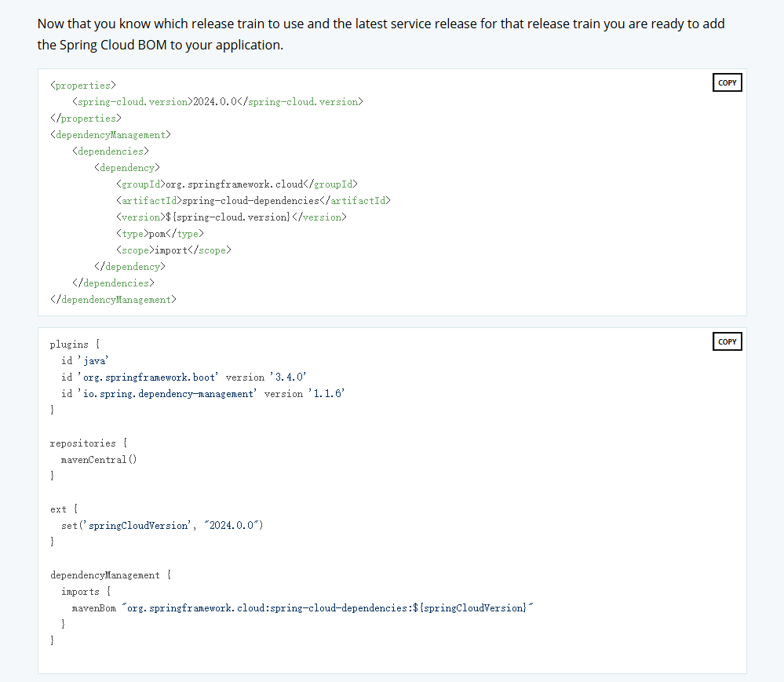Viewport: 784px width, 682px height.
Task: Click COPY on the Gradle build snippet
Action: [x=726, y=341]
